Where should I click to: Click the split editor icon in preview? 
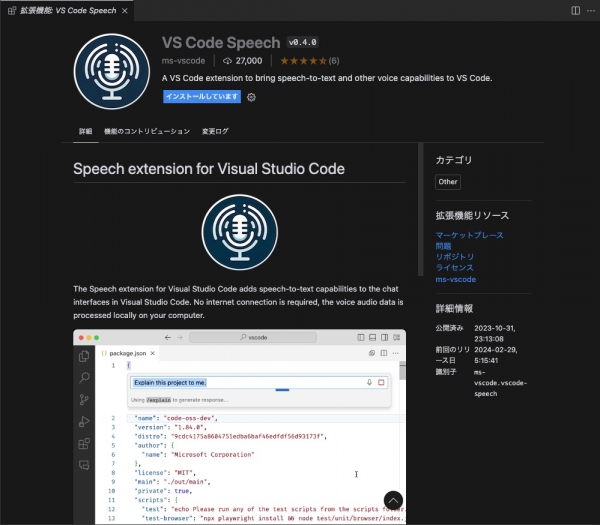point(384,353)
